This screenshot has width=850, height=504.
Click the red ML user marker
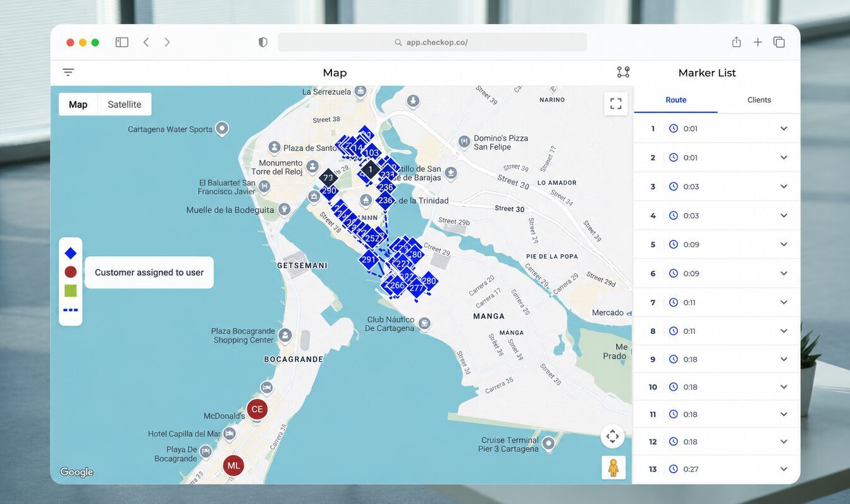pyautogui.click(x=233, y=465)
